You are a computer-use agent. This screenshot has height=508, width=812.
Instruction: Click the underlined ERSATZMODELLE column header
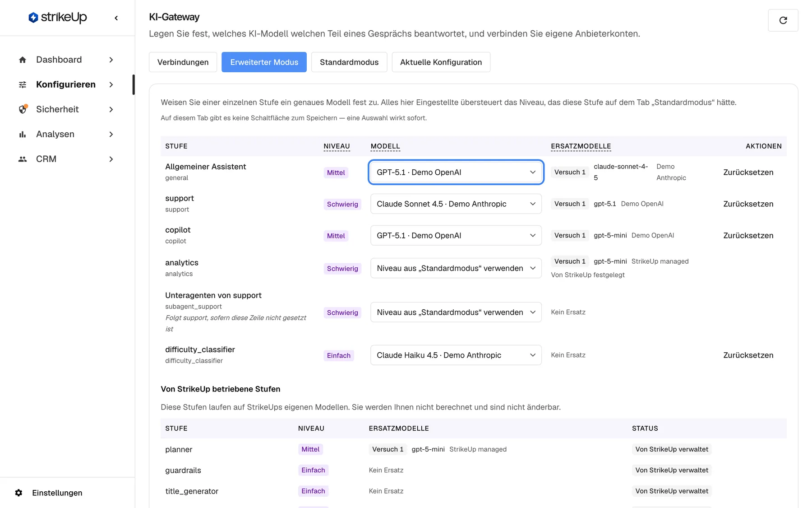click(581, 146)
